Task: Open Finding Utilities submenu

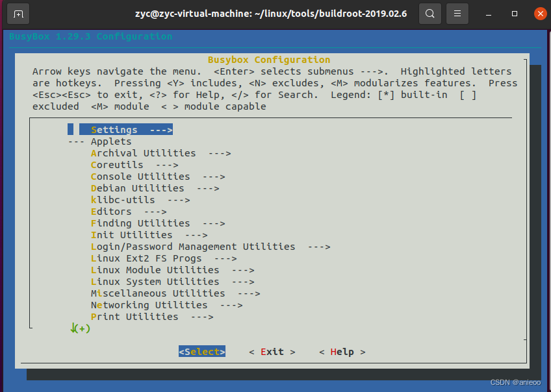Action: pyautogui.click(x=158, y=223)
